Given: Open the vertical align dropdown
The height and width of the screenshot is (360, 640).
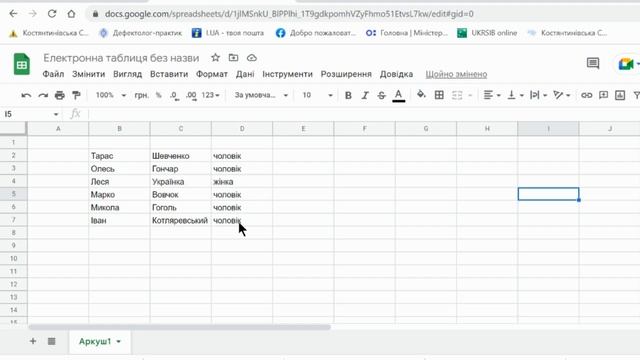Looking at the screenshot, I should (x=515, y=95).
